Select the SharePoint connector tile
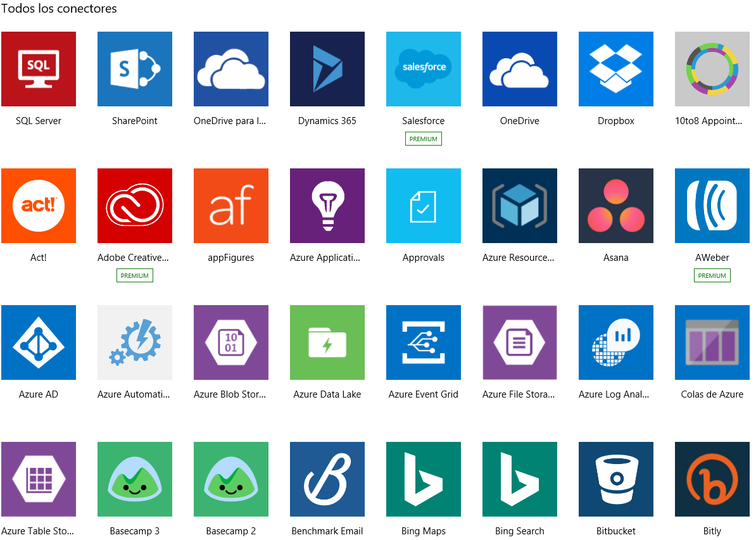Image resolution: width=756 pixels, height=540 pixels. coord(135,69)
